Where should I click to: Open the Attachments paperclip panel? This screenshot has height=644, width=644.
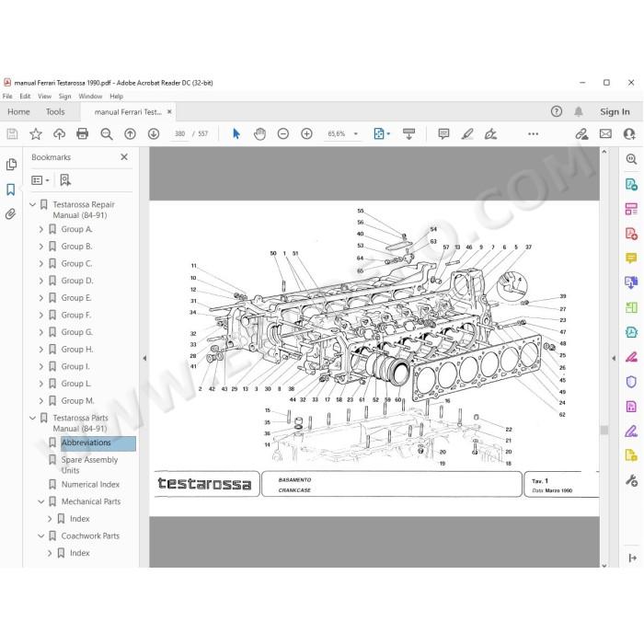coord(11,214)
